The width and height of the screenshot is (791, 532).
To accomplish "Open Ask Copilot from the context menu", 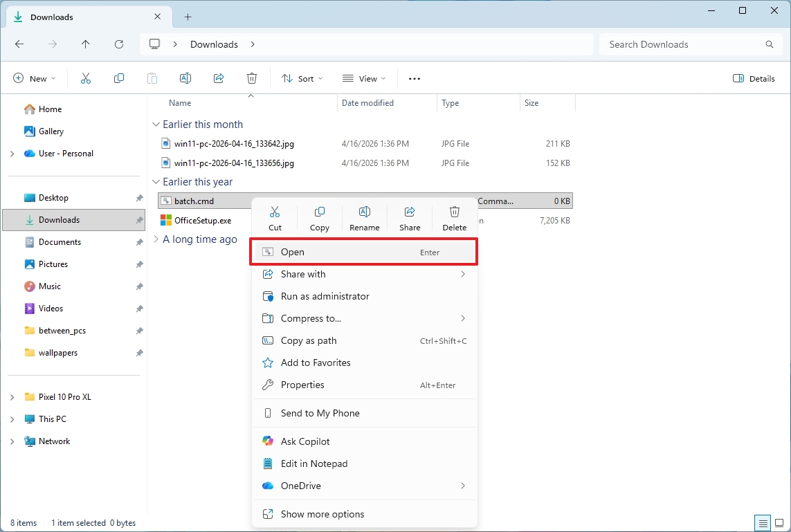I will tap(304, 441).
